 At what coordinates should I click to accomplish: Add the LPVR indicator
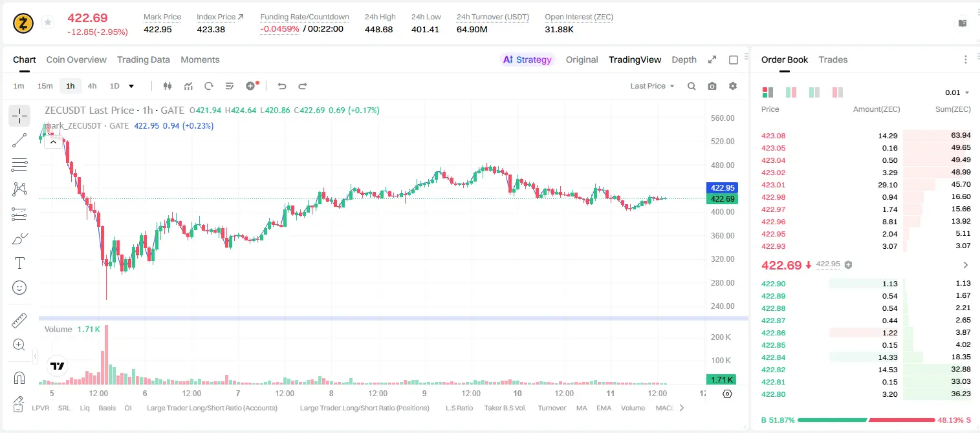41,408
